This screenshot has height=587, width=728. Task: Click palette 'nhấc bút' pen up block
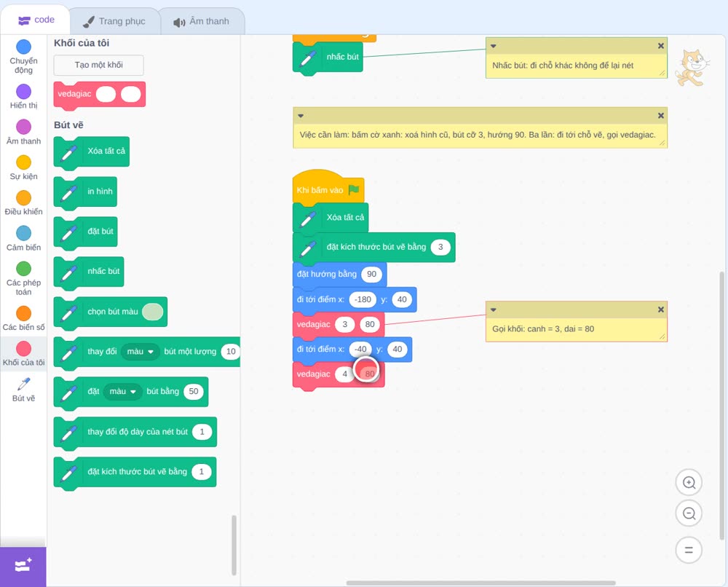tap(89, 272)
